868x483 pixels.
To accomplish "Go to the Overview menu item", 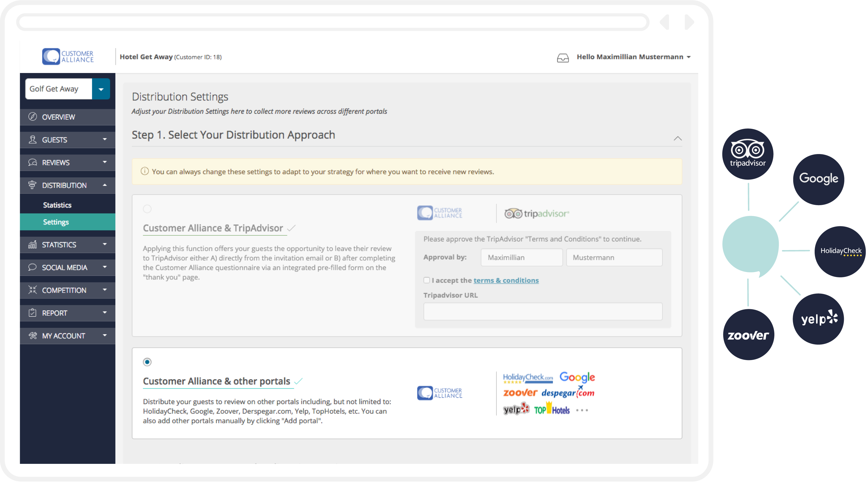I will [68, 117].
